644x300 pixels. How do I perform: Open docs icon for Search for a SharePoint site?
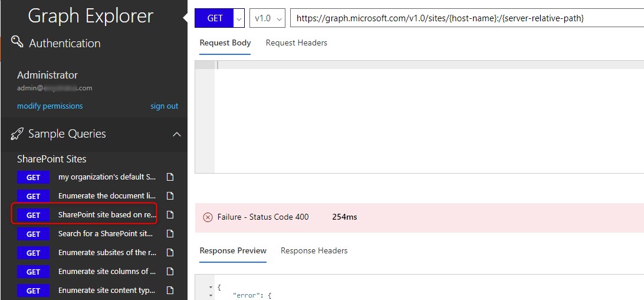pos(170,234)
